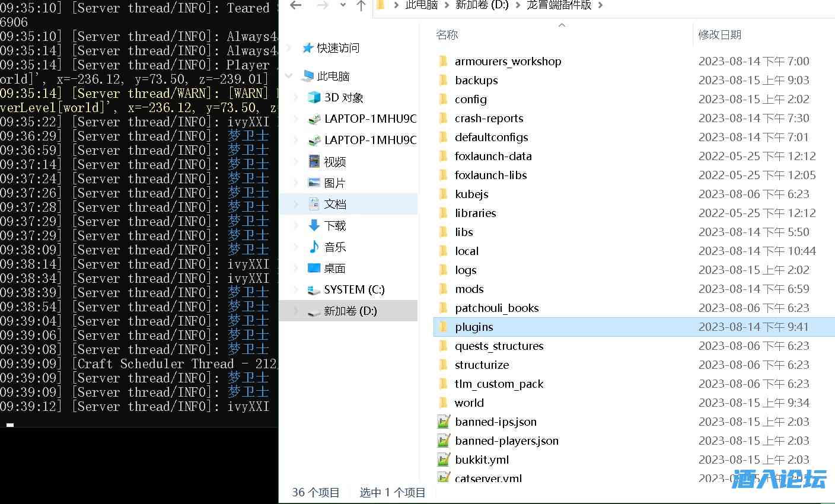
Task: Open the armourers_workshop folder icon
Action: coord(443,61)
